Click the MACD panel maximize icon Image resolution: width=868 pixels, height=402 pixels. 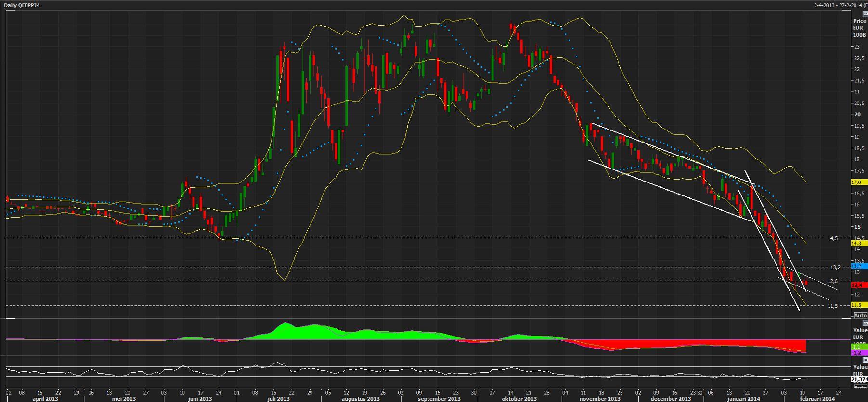pos(865,323)
